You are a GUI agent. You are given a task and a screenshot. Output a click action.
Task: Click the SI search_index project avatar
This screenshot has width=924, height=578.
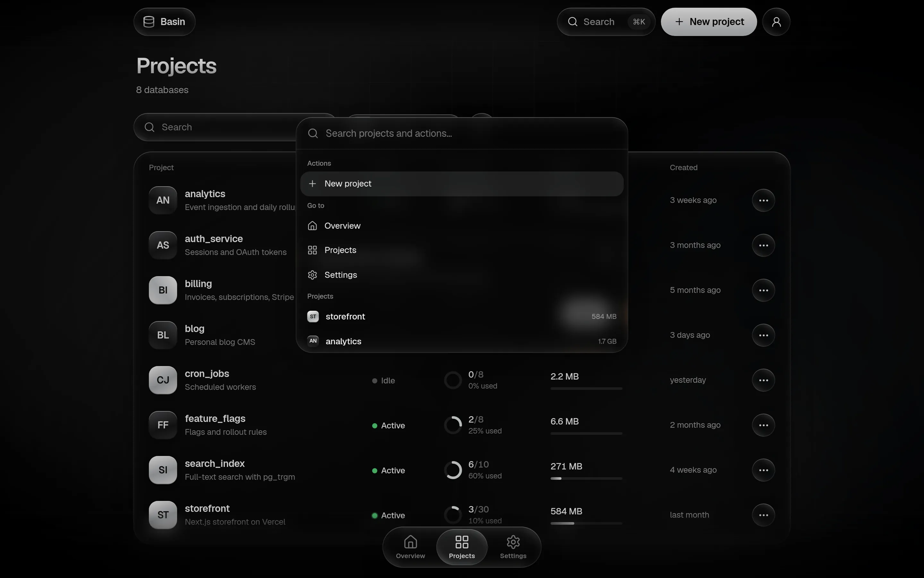point(163,470)
